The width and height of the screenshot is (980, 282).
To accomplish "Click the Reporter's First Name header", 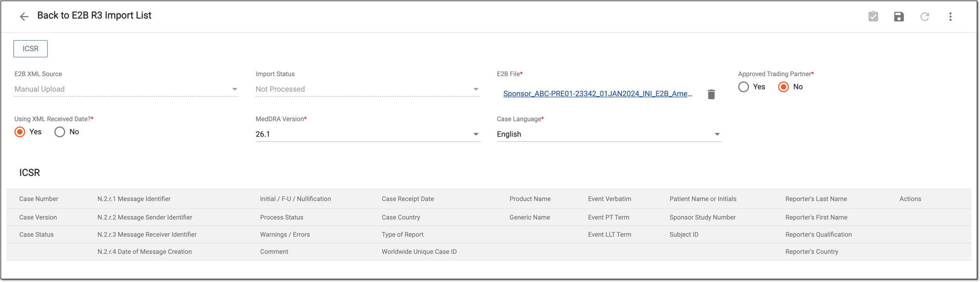I will pyautogui.click(x=816, y=217).
